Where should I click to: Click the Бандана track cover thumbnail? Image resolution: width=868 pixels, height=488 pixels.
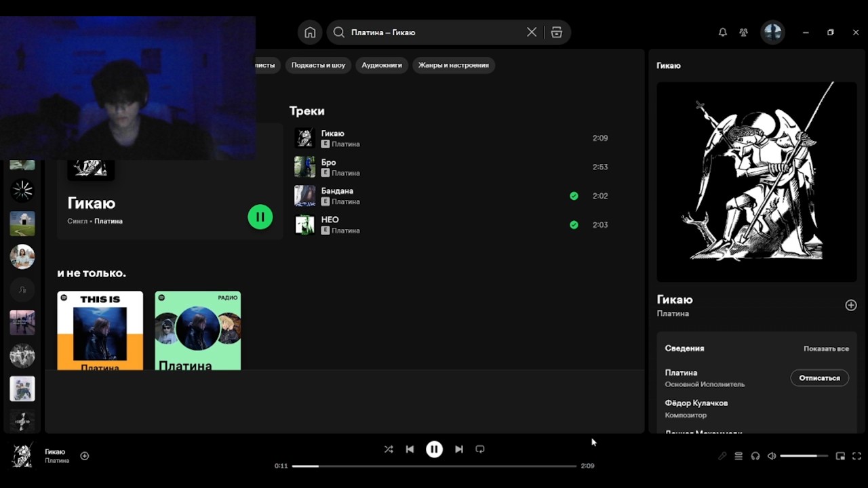click(x=304, y=196)
